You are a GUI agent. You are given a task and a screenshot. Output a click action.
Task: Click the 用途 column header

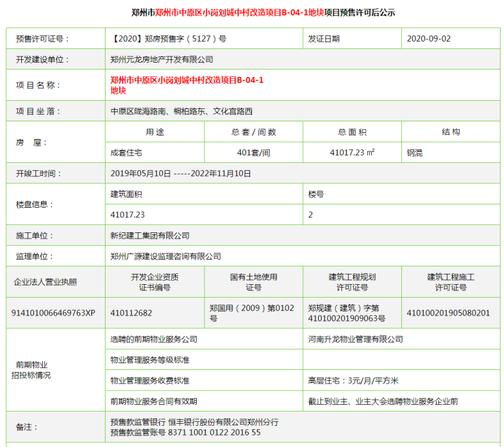(155, 132)
